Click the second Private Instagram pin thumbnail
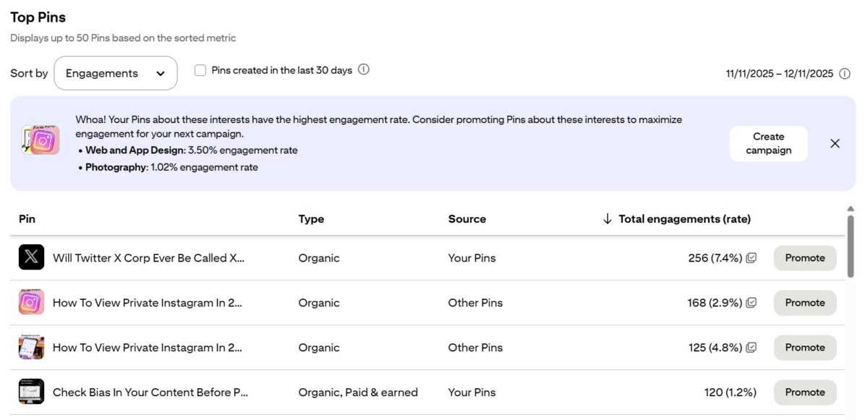868x420 pixels. pos(31,347)
